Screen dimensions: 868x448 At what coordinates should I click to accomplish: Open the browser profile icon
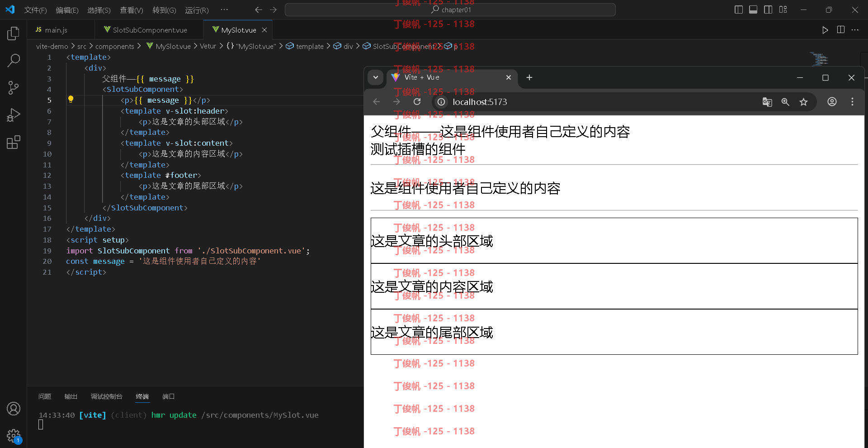point(832,102)
